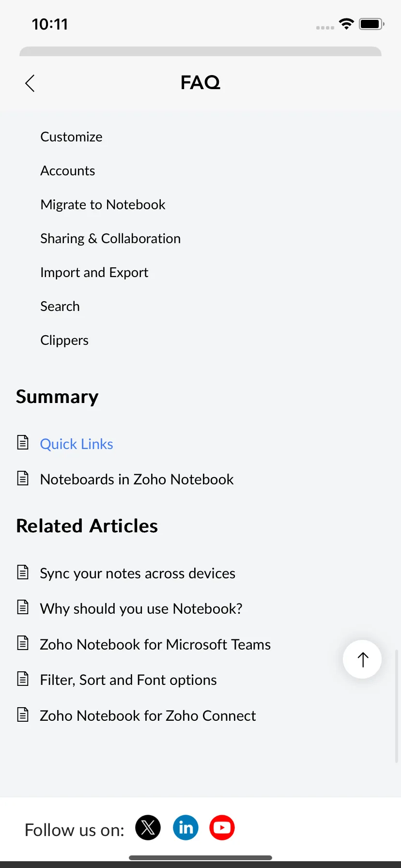Tap the back arrow beside FAQ

[x=30, y=83]
